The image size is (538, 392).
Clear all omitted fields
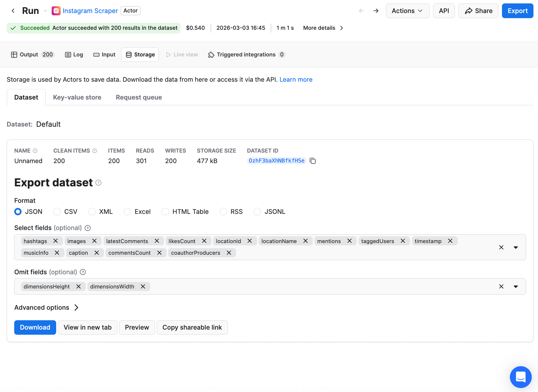tap(501, 286)
